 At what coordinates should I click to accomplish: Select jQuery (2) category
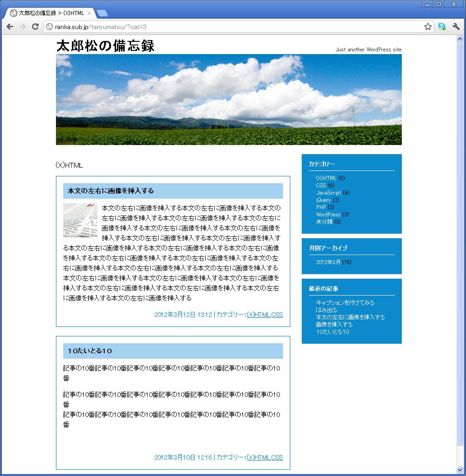[328, 200]
